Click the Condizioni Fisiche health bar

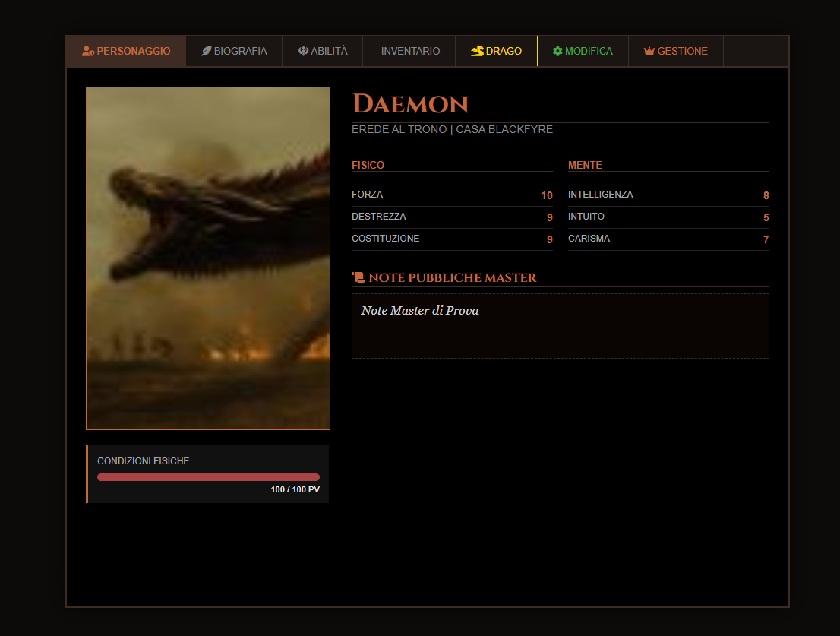(x=208, y=477)
